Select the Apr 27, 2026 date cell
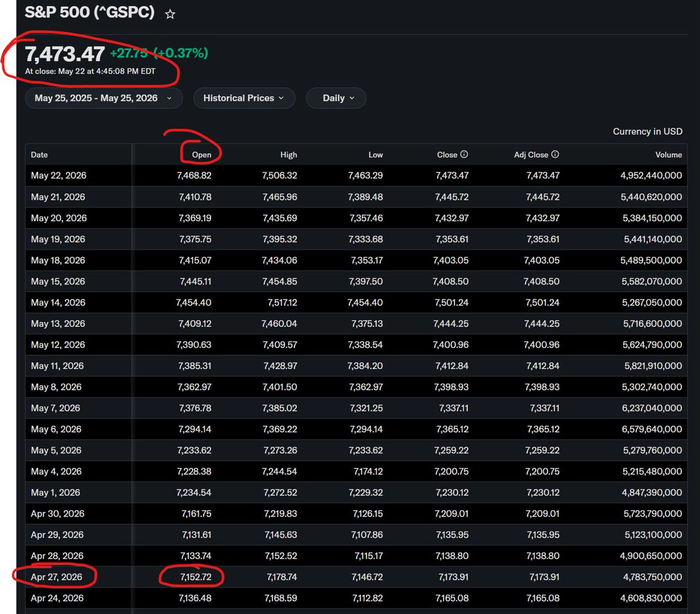 (x=57, y=577)
